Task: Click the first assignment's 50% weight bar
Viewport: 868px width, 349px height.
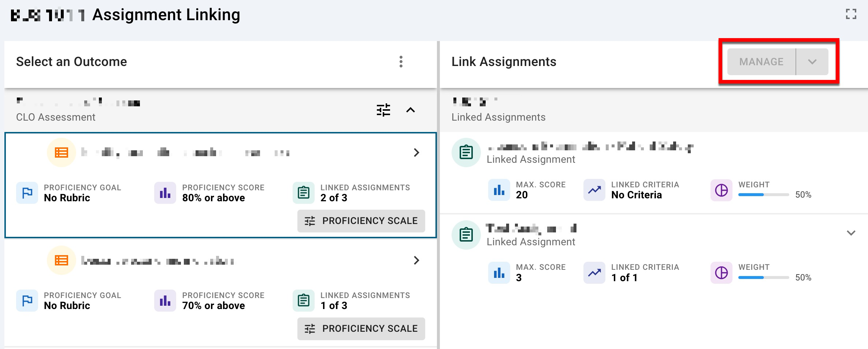Action: (763, 195)
